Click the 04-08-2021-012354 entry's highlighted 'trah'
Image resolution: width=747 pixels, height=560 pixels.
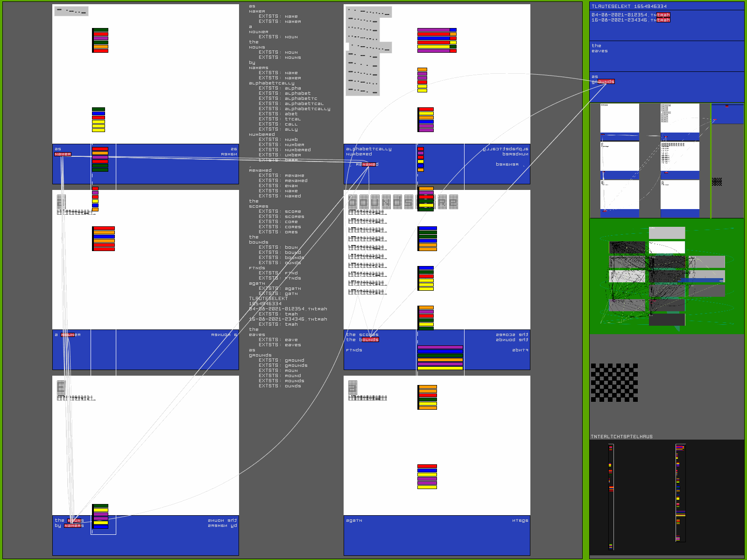(x=663, y=15)
